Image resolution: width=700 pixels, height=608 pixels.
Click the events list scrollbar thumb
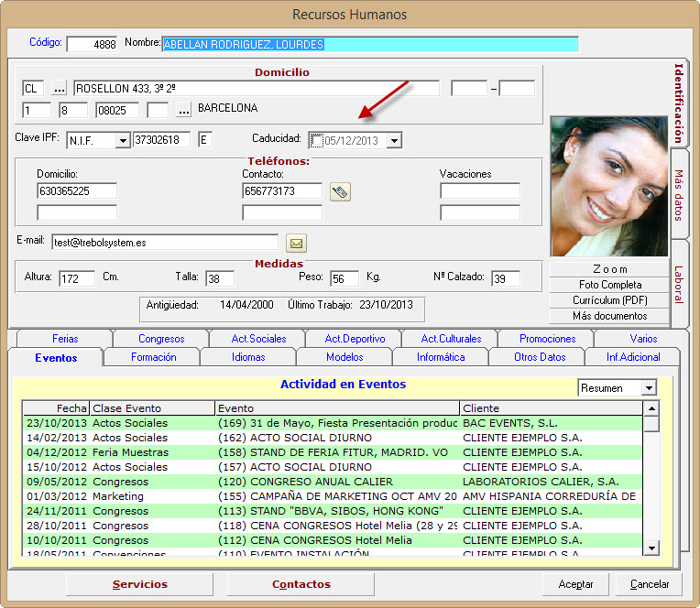[x=651, y=424]
